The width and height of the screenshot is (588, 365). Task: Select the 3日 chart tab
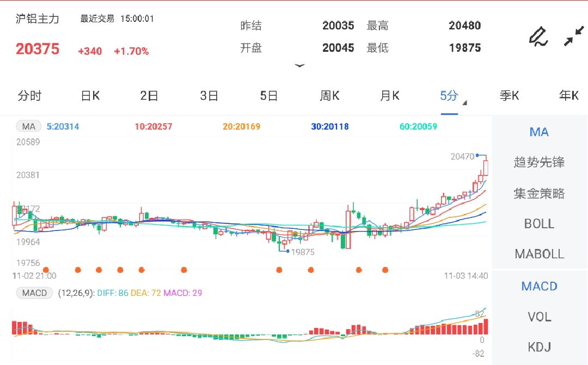tap(209, 96)
